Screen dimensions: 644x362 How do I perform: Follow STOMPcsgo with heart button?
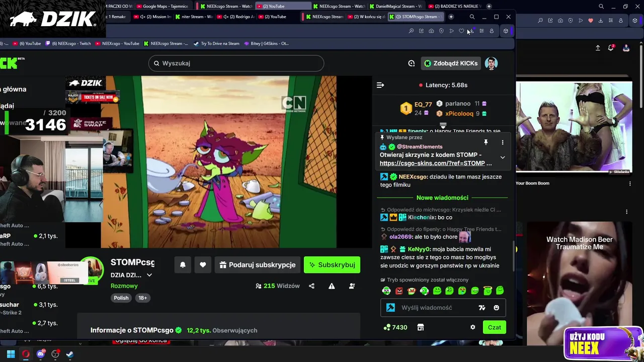click(203, 265)
